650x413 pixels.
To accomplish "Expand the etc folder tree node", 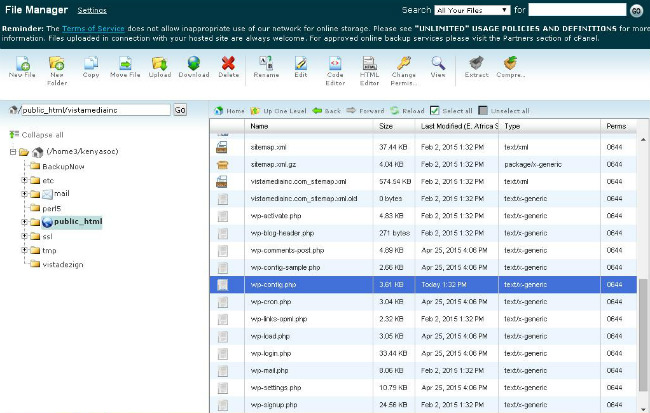I will [x=23, y=180].
